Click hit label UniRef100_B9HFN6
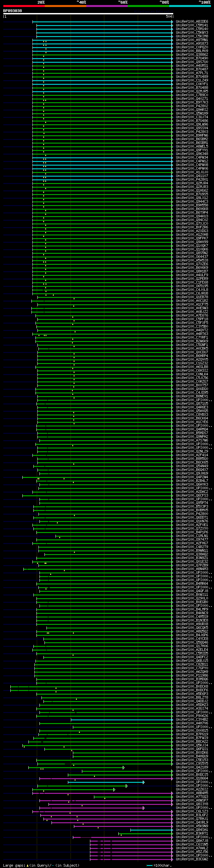The height and width of the screenshot is (868, 214). click(x=192, y=136)
